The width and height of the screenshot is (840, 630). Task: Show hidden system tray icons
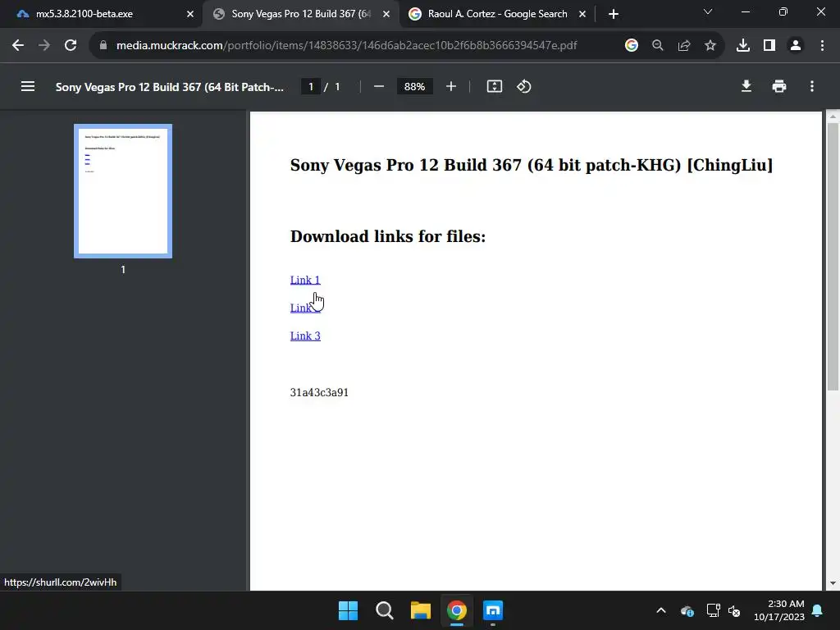661,610
